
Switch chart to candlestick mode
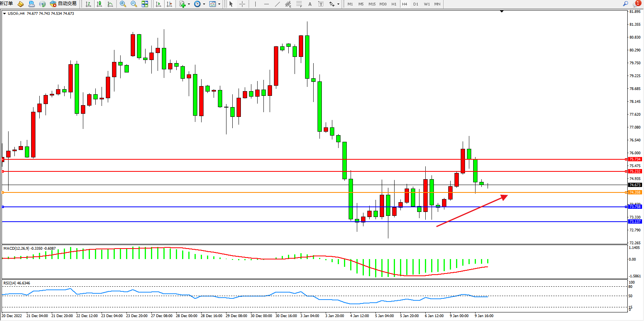99,4
